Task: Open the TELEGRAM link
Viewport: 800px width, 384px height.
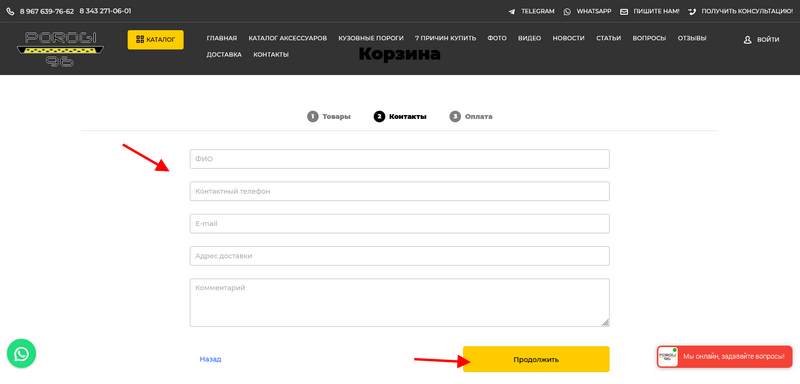Action: pos(538,11)
